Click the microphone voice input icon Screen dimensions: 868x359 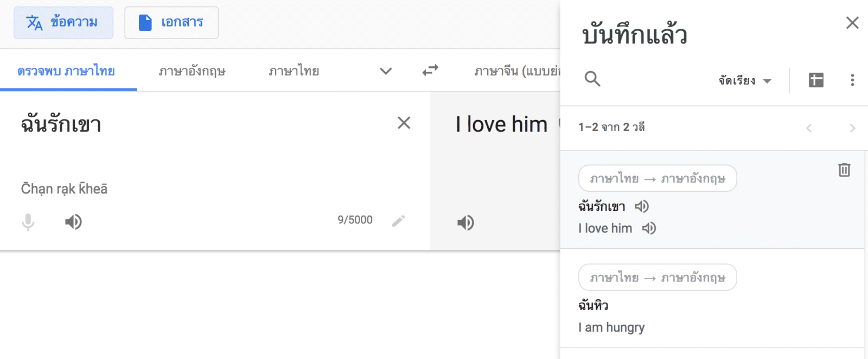28,222
